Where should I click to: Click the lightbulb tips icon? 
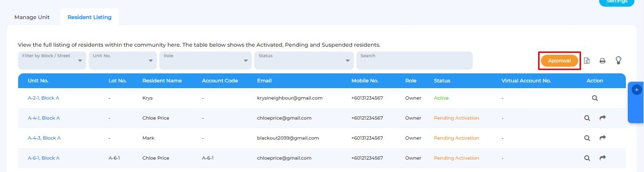click(618, 61)
